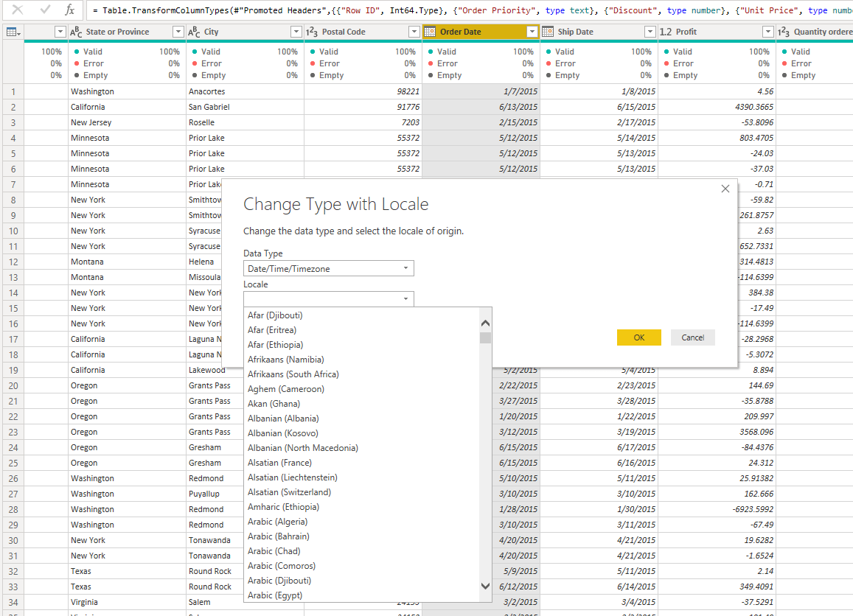Click the formula bar cancel X icon
Viewport: 853px width, 616px height.
tap(18, 10)
